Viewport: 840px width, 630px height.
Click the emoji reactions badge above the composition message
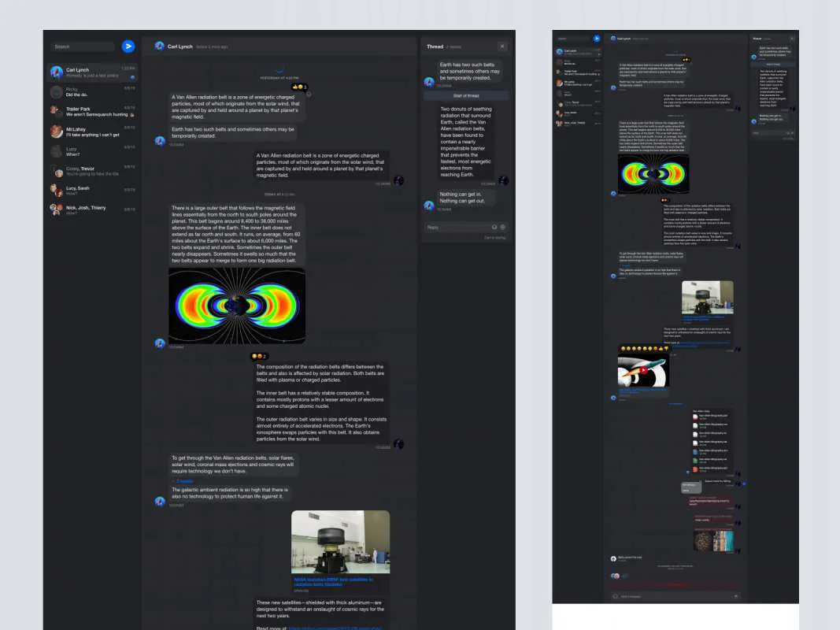pos(258,356)
